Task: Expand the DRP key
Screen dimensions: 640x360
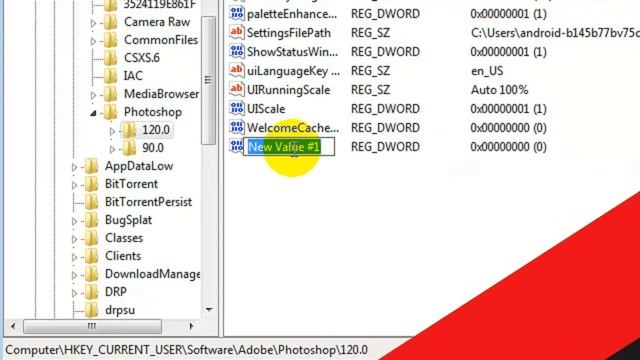Action: point(74,293)
